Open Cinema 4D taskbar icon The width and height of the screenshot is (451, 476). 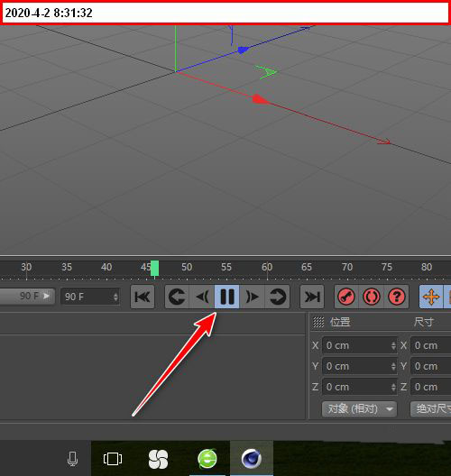coord(252,458)
